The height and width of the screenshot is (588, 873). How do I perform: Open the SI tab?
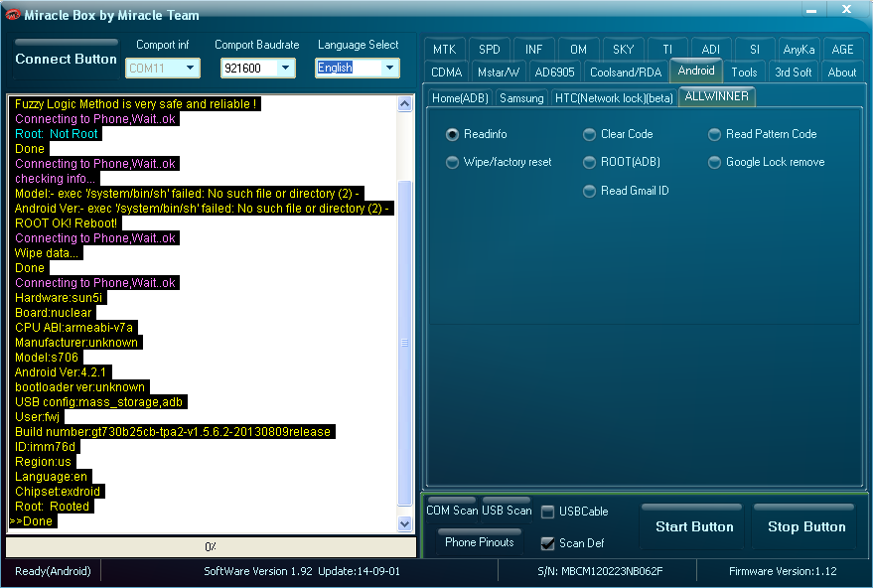click(755, 50)
